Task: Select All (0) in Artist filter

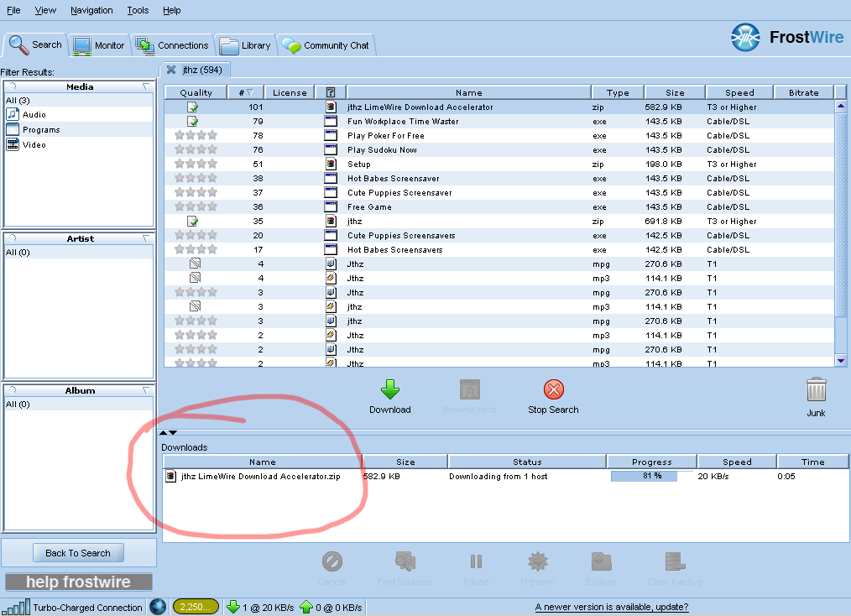Action: [x=79, y=253]
